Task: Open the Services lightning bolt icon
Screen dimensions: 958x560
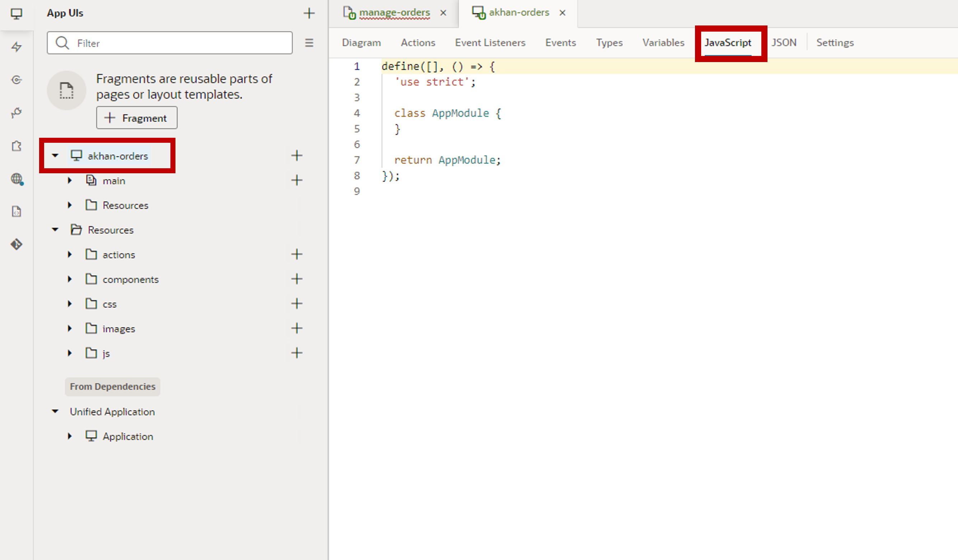Action: pyautogui.click(x=17, y=47)
